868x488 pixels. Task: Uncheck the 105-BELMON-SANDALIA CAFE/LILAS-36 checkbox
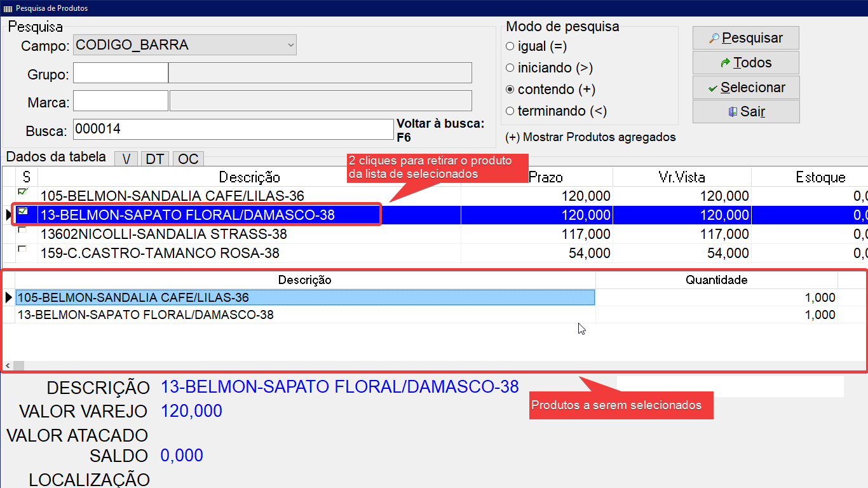23,191
